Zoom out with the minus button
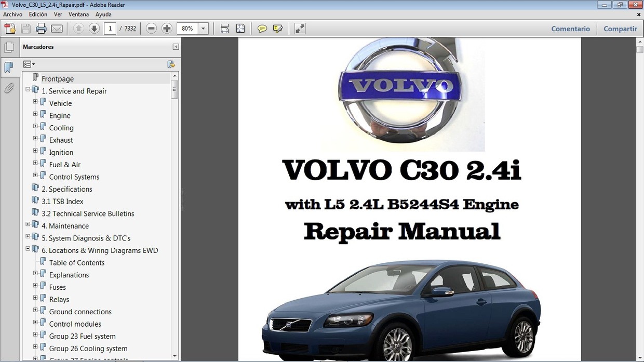 coord(151,29)
